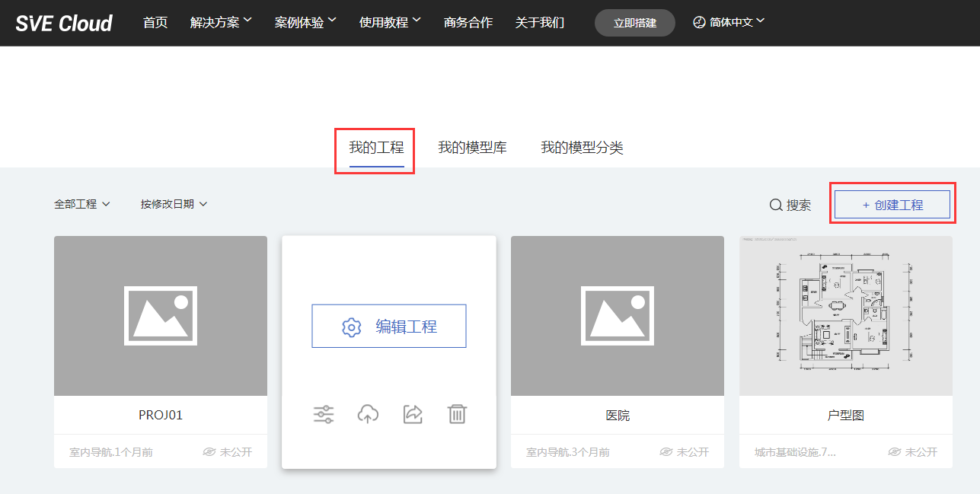The image size is (980, 494).
Task: Select the share icon on the project card
Action: pos(413,413)
